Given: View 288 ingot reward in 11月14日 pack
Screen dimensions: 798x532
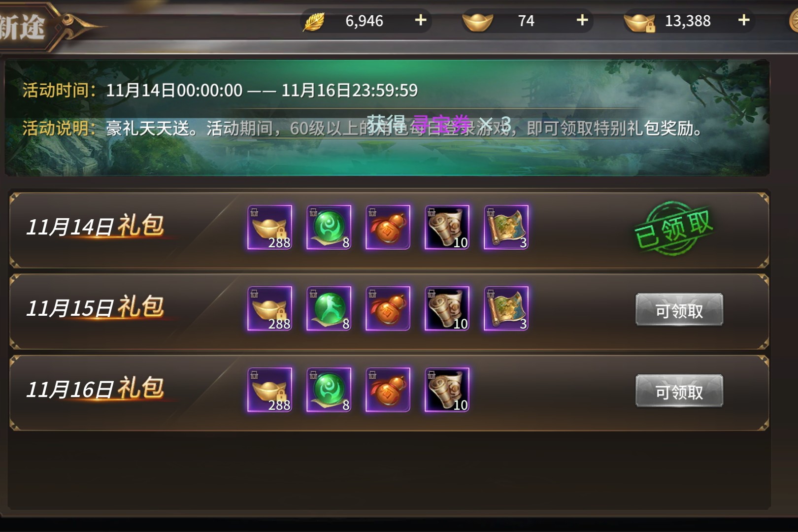Looking at the screenshot, I should click(x=270, y=228).
